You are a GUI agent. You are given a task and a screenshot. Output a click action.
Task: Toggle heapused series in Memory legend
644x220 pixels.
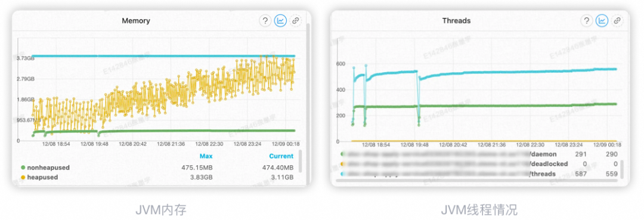[39, 177]
